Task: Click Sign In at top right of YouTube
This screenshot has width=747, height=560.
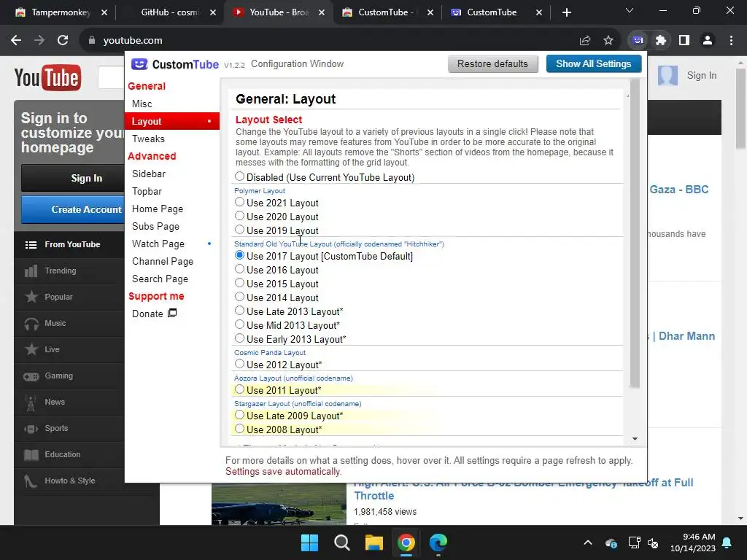Action: (x=701, y=75)
